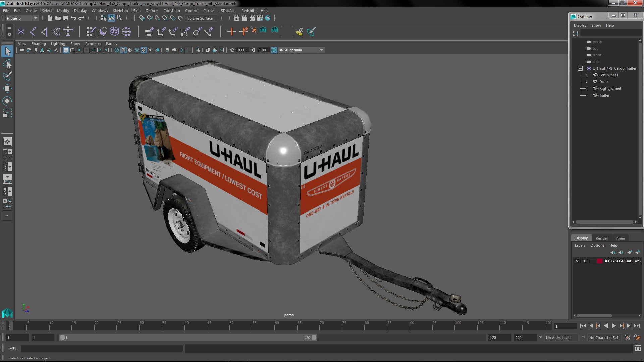Click the HumanIK skeleton shelf icon

point(68,32)
